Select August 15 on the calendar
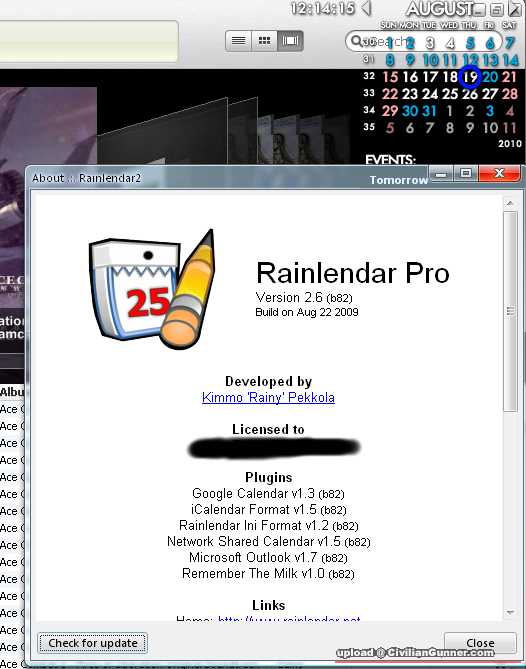 pos(390,77)
